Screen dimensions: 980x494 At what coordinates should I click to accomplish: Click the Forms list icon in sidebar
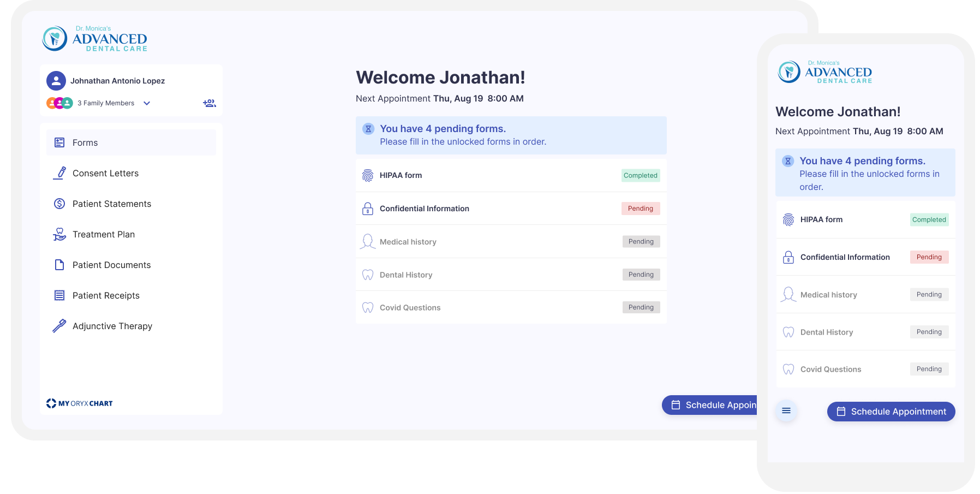click(x=59, y=142)
